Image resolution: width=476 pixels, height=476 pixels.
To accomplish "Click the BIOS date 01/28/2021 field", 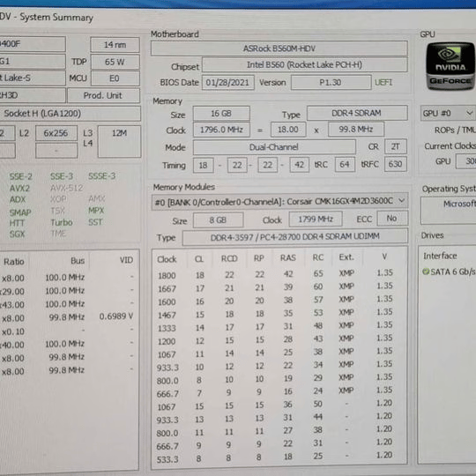I will 227,83.
